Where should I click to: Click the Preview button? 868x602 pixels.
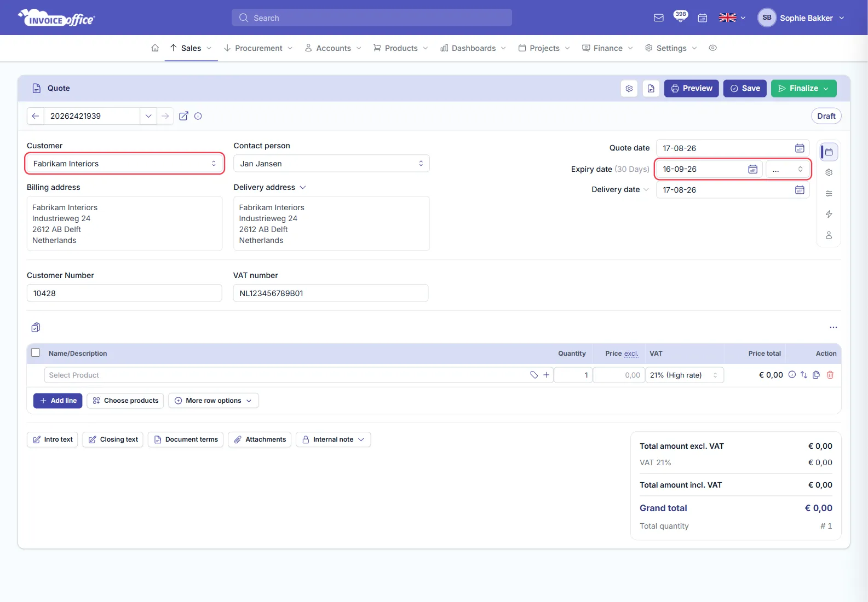tap(692, 89)
